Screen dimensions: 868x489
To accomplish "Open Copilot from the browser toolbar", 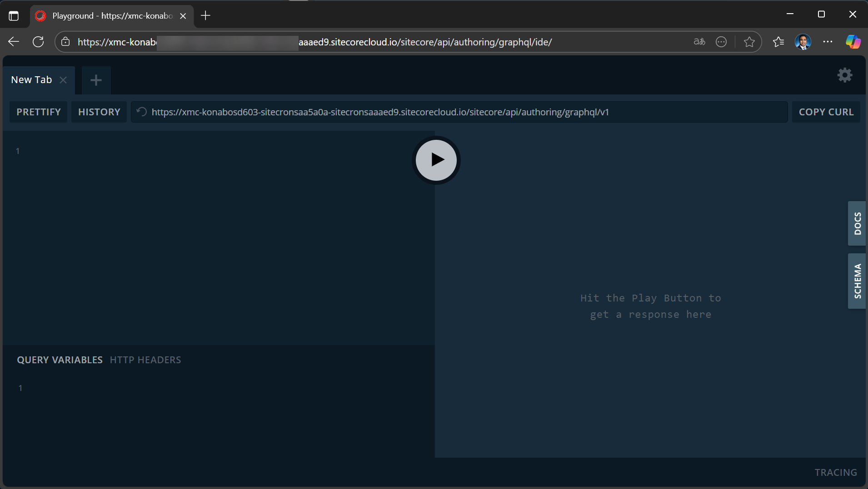I will (x=853, y=42).
